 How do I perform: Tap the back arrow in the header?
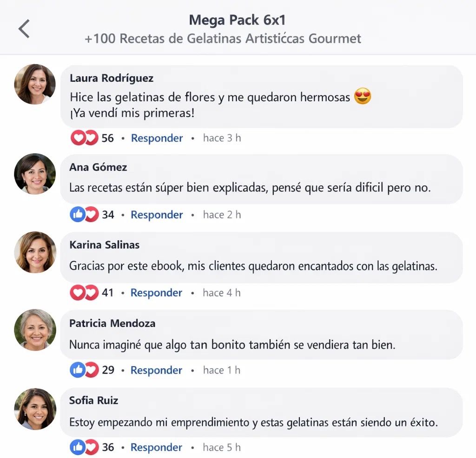pos(24,29)
